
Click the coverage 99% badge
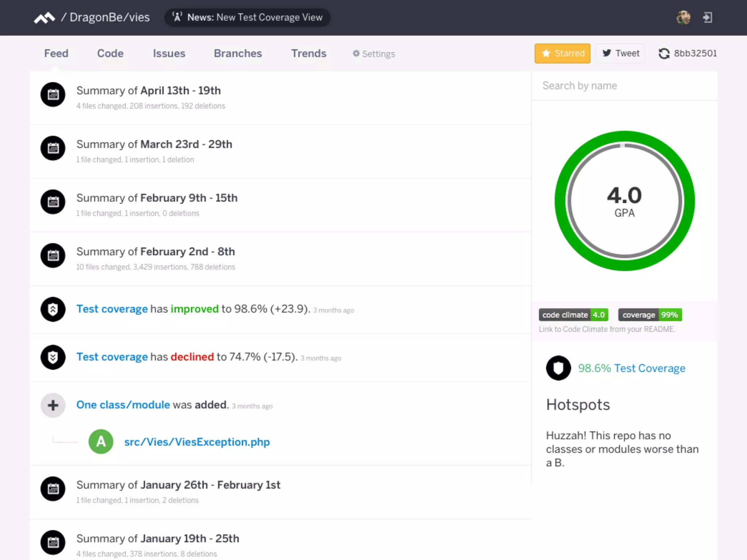coord(650,315)
